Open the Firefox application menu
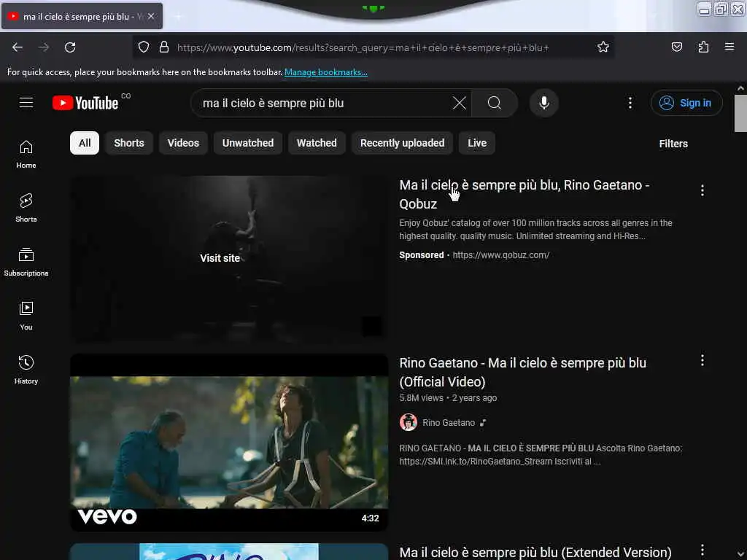Screen dimensions: 747x560 pyautogui.click(x=729, y=47)
